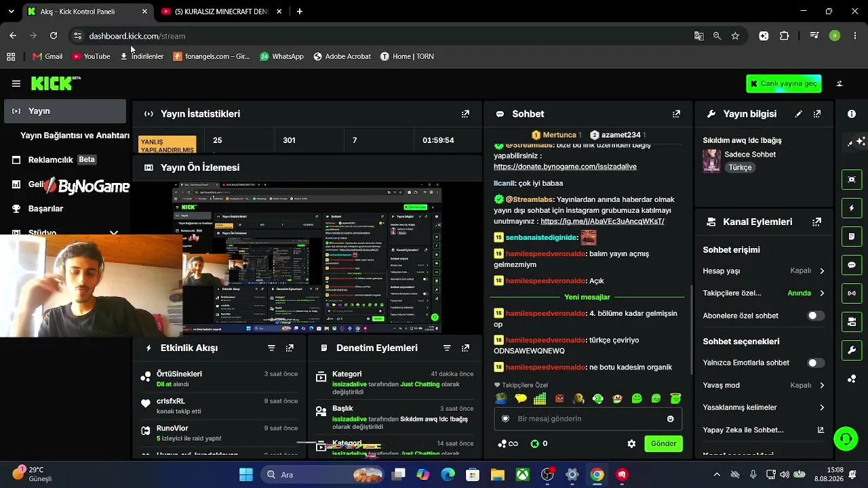Open the YouTube bookmark
This screenshot has width=868, height=488.
(x=91, y=56)
